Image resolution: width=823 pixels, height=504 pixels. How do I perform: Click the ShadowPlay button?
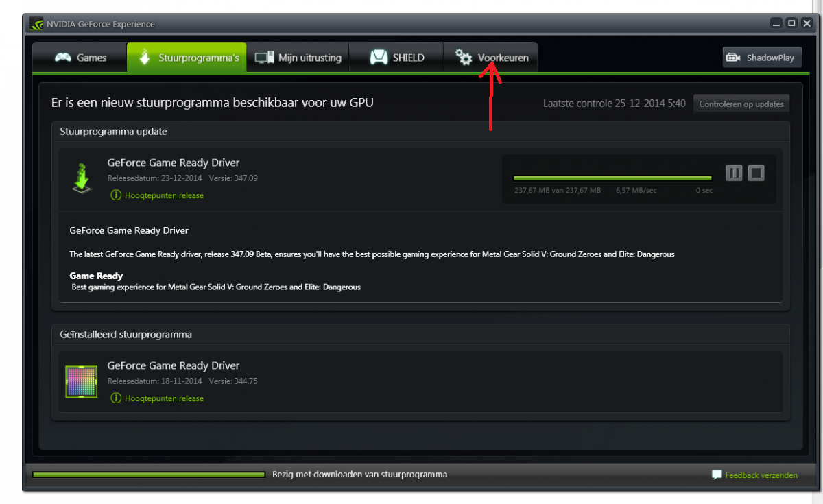point(762,58)
